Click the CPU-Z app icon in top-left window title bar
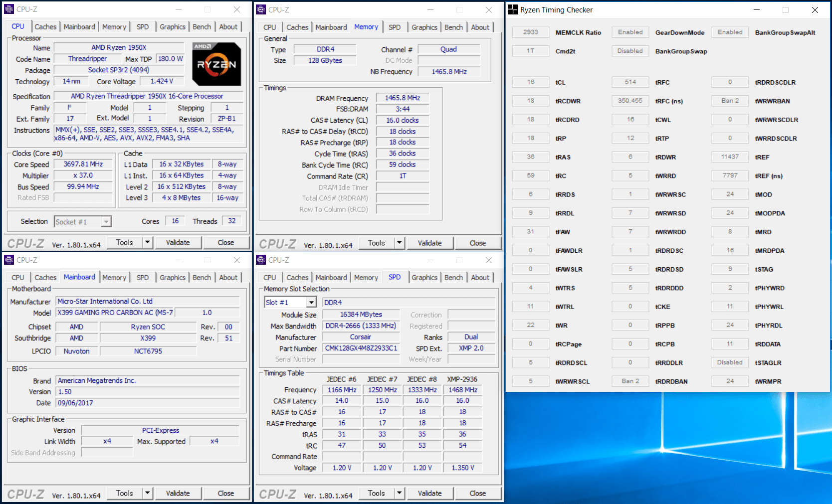This screenshot has height=504, width=832. tap(9, 9)
